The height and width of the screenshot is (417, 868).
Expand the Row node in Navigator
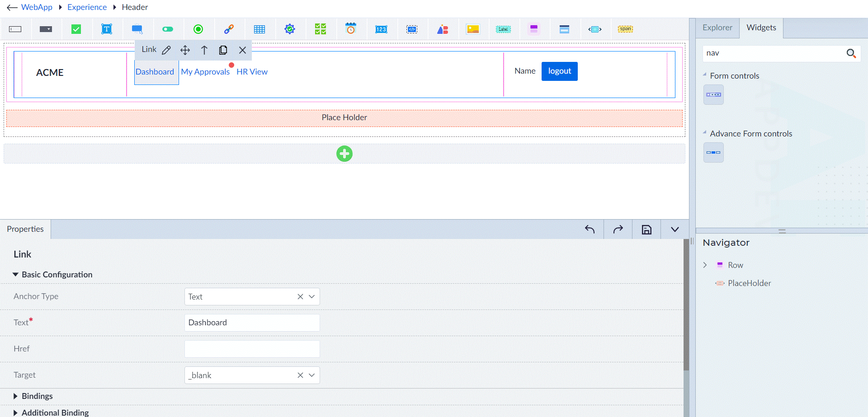pos(705,265)
